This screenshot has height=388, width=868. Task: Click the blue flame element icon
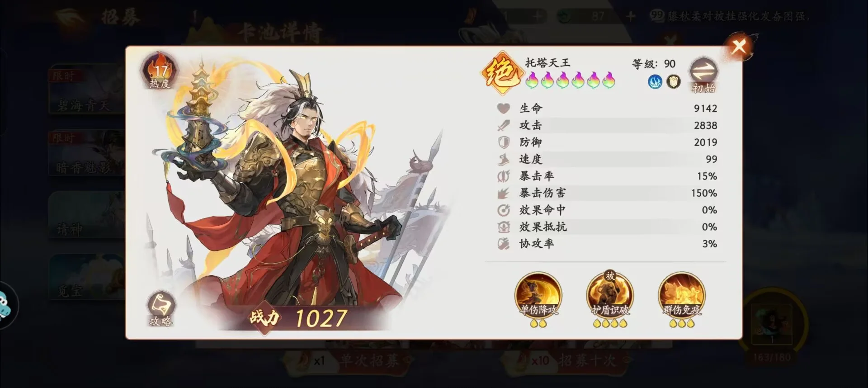pos(655,82)
